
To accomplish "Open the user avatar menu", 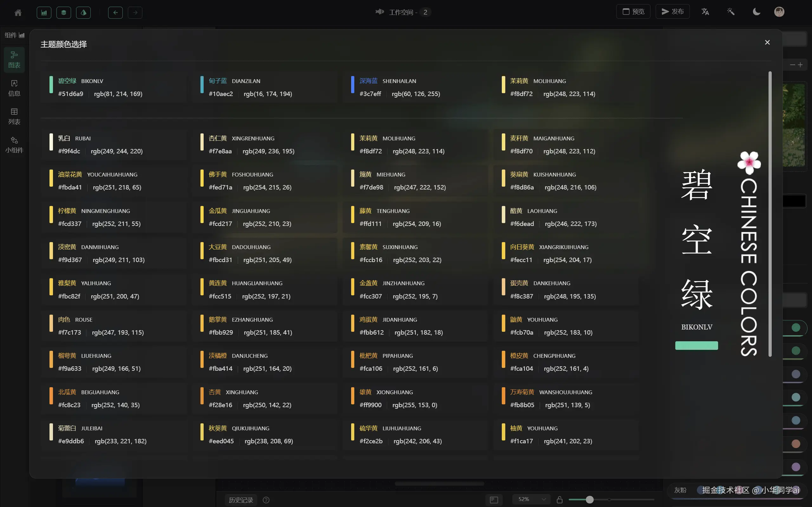I will tap(779, 12).
